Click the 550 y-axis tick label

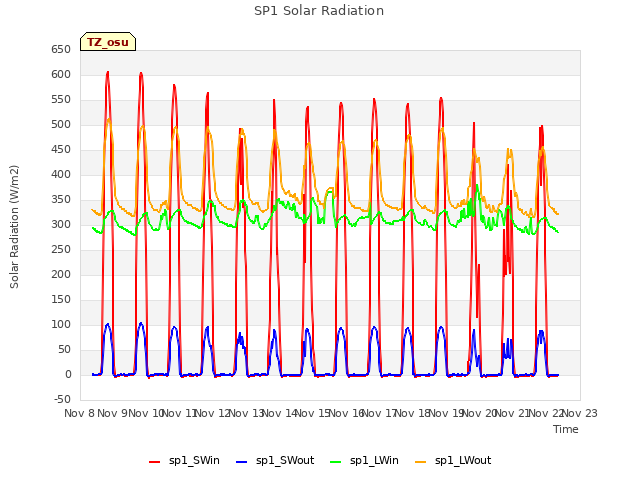[x=61, y=99]
